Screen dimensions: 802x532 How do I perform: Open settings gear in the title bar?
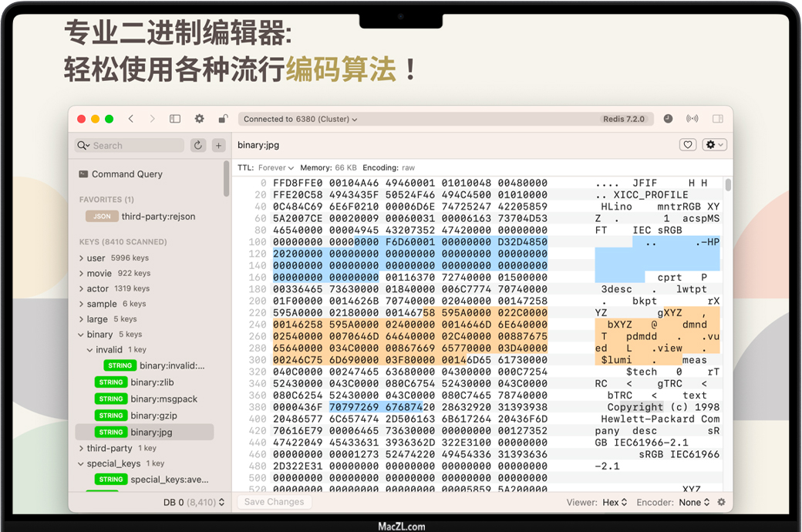coord(199,119)
